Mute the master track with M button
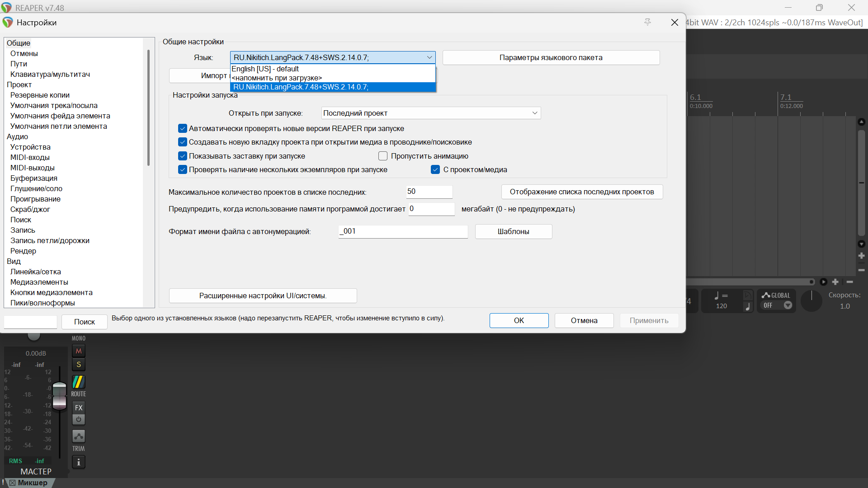 (79, 351)
